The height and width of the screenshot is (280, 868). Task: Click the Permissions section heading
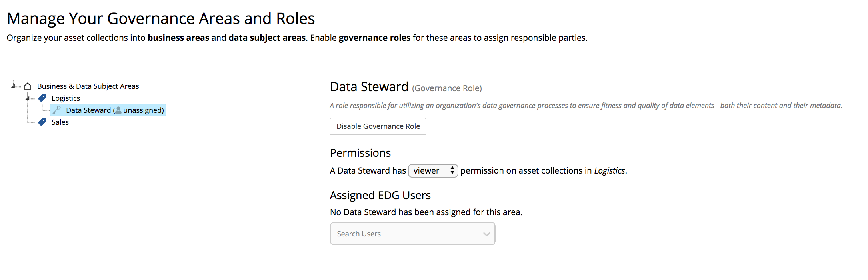[360, 153]
